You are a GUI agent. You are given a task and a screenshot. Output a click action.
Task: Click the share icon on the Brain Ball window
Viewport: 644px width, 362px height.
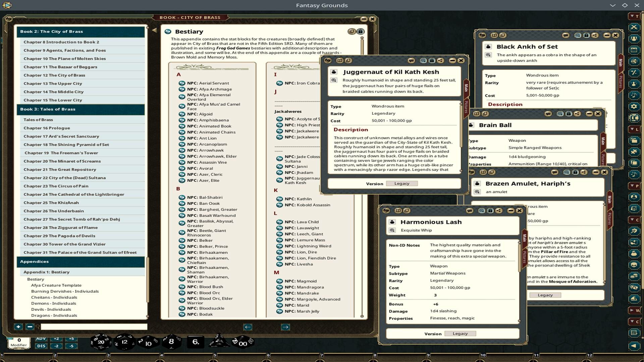(577, 114)
